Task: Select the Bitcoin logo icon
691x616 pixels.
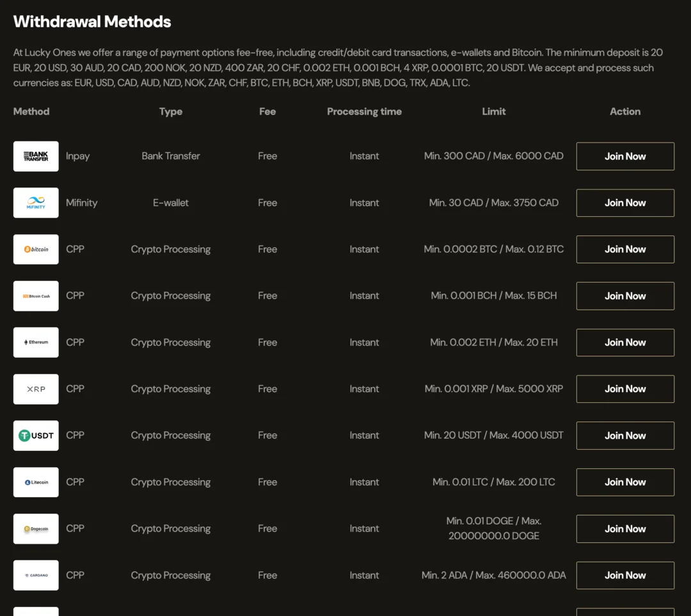Action: [x=36, y=249]
